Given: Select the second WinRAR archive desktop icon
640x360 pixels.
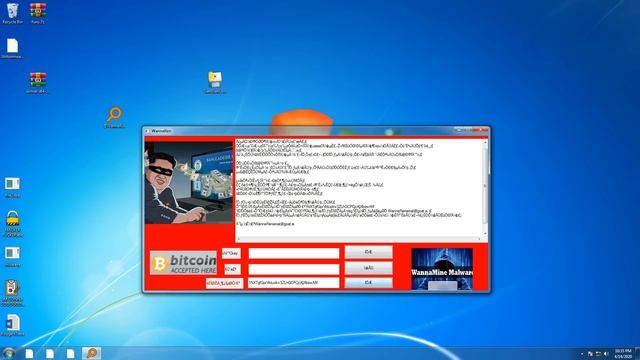Looking at the screenshot, I should coord(38,83).
